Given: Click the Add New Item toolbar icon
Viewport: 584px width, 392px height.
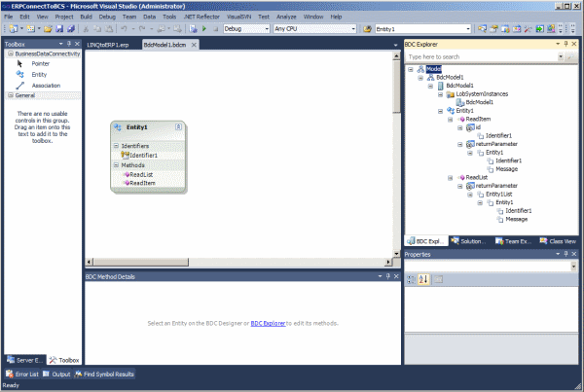Looking at the screenshot, I should click(30, 28).
